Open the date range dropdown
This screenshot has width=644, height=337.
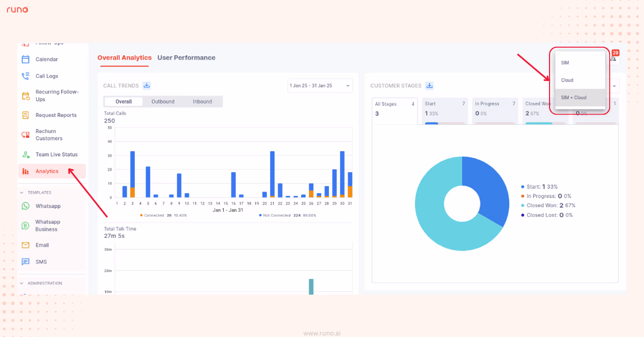[320, 86]
